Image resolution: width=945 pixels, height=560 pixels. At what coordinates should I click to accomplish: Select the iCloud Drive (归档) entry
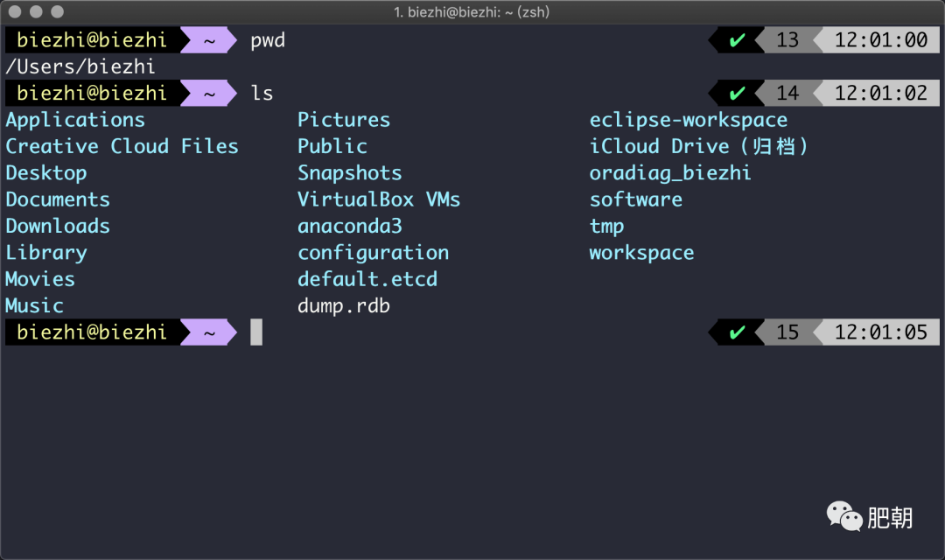[x=698, y=146]
